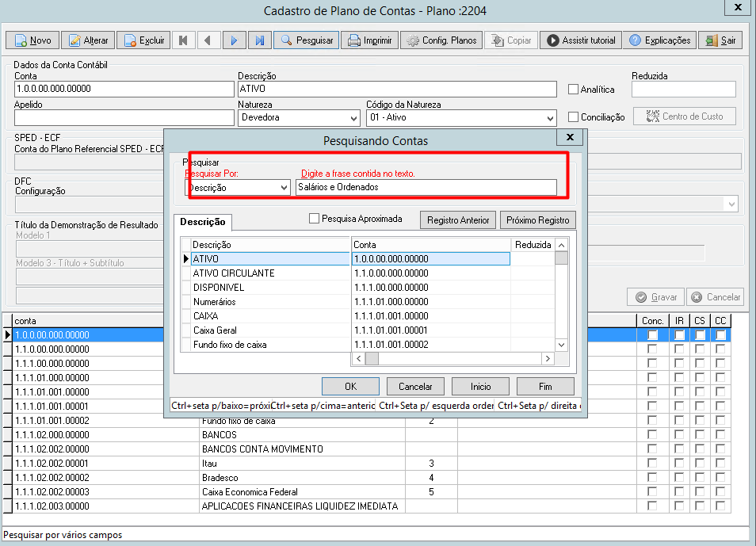Enable Pesquisa Aproximada checkbox
756x546 pixels.
point(314,219)
